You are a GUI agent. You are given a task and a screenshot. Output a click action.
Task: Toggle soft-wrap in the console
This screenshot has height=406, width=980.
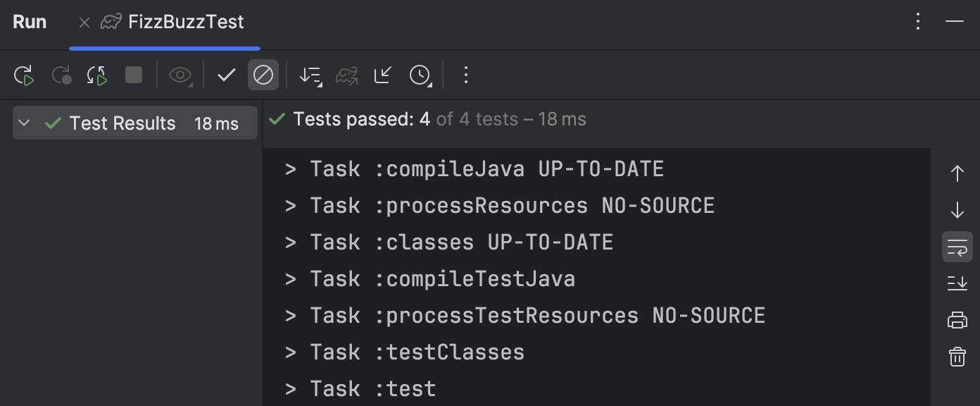pos(957,247)
